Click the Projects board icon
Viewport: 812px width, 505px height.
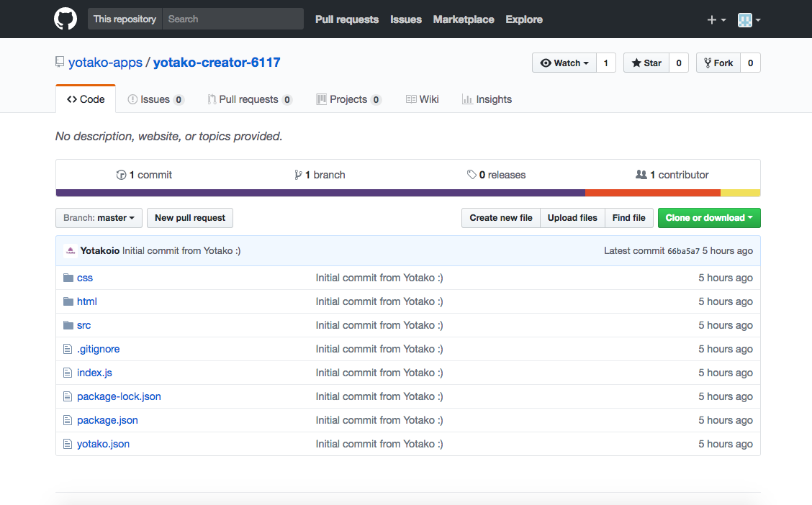(x=322, y=99)
